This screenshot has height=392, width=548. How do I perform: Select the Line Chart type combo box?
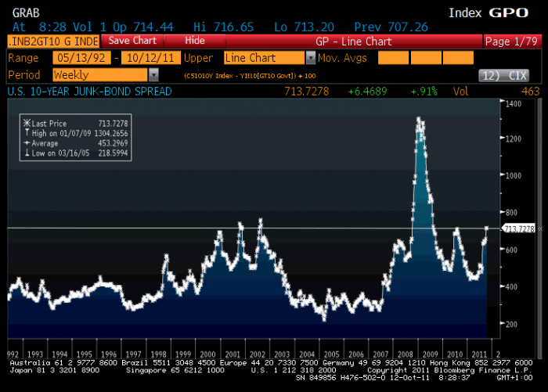click(x=264, y=58)
